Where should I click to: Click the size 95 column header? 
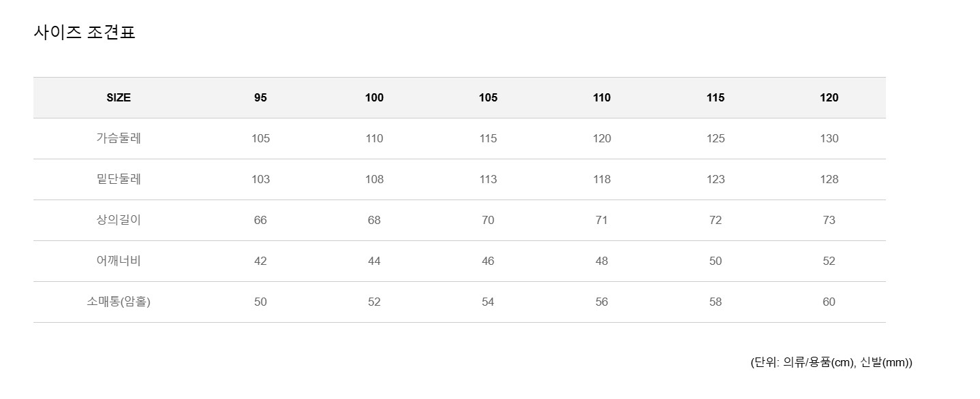click(x=260, y=97)
